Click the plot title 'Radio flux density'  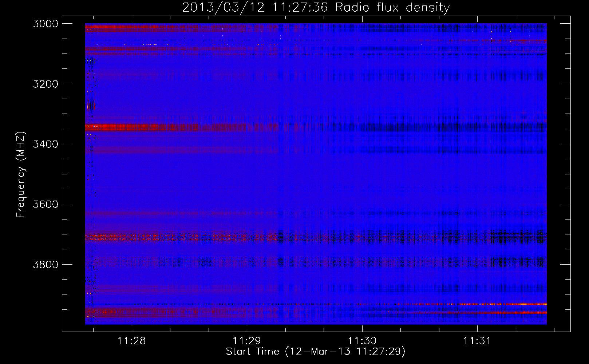click(x=392, y=8)
